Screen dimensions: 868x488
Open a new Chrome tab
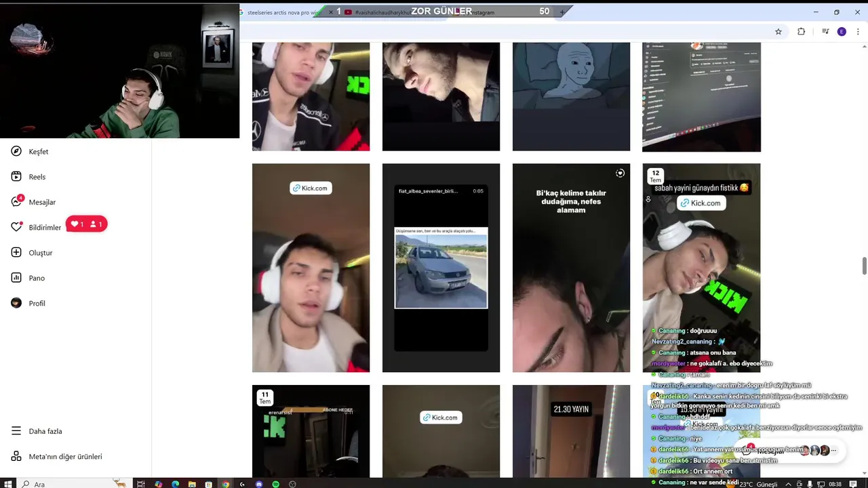561,12
